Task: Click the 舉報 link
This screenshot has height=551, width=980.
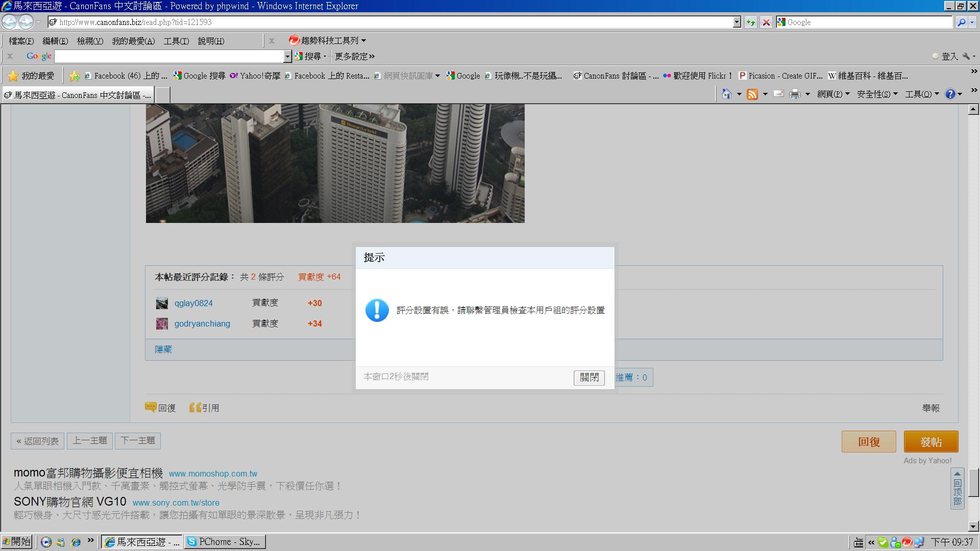Action: [x=931, y=408]
